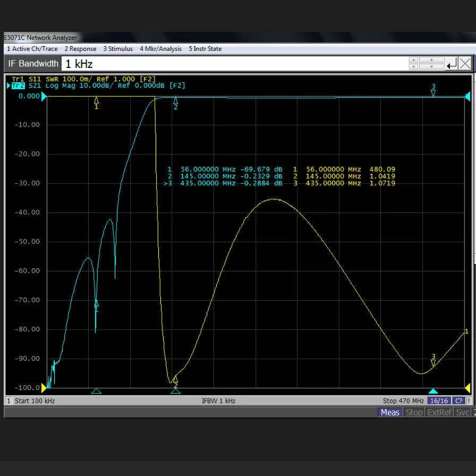
Task: Click small step-up arrow for IF Bandwidth
Action: (x=413, y=61)
